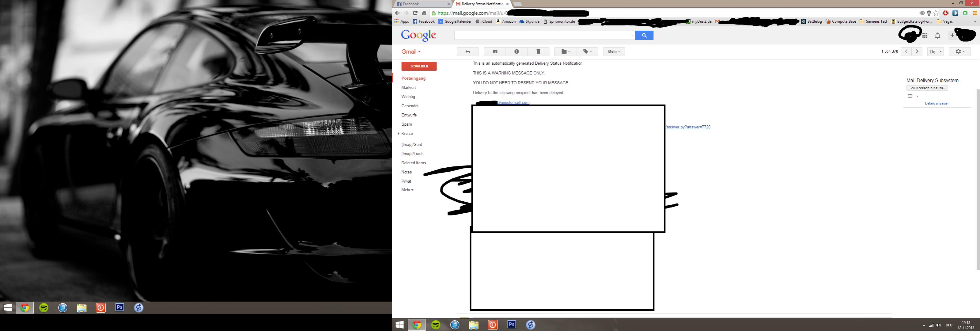Open the Gesendet folder

[x=410, y=106]
